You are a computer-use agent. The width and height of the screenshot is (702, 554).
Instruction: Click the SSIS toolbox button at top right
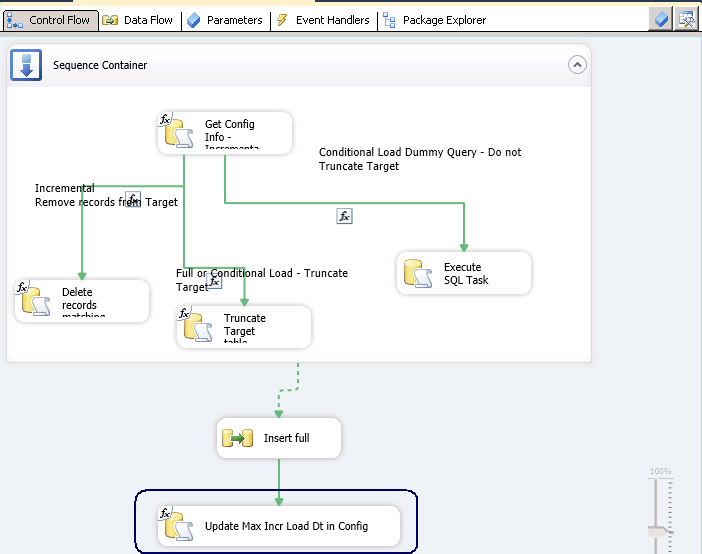[686, 19]
